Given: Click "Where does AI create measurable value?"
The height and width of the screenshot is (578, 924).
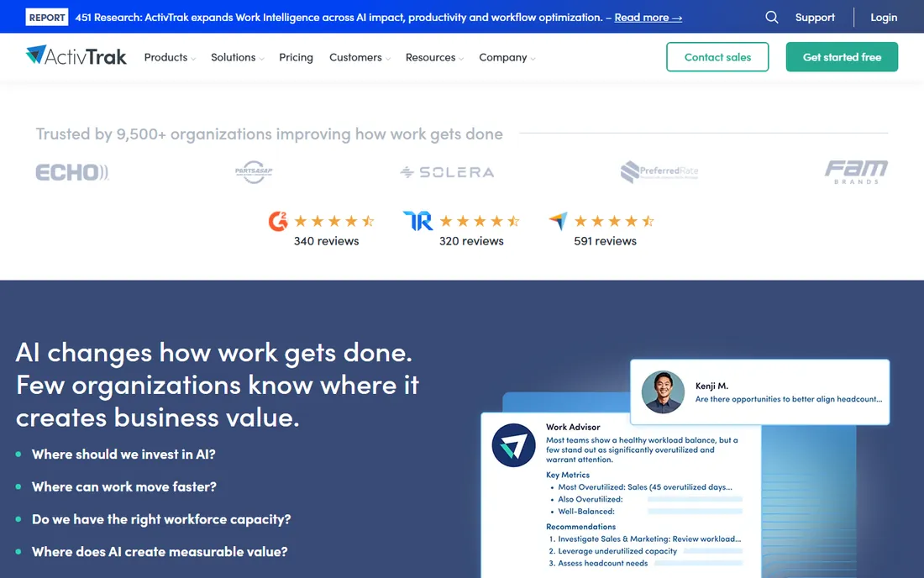Looking at the screenshot, I should [160, 551].
